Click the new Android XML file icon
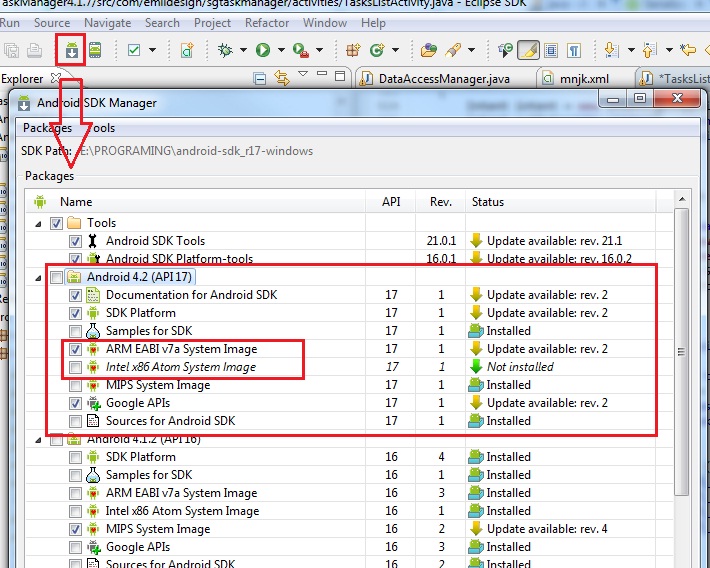Image resolution: width=710 pixels, height=568 pixels. coord(187,50)
